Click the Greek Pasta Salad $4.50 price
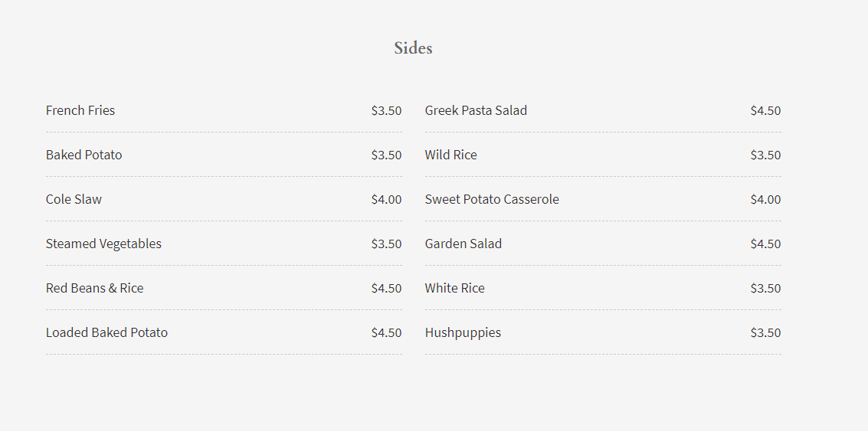The width and height of the screenshot is (868, 435). (x=765, y=110)
